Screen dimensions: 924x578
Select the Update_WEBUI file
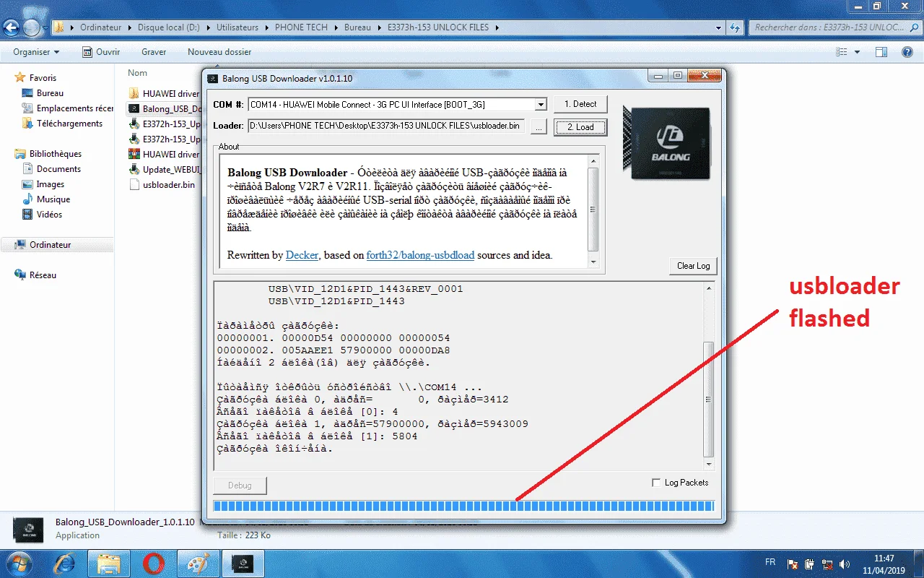click(x=165, y=170)
